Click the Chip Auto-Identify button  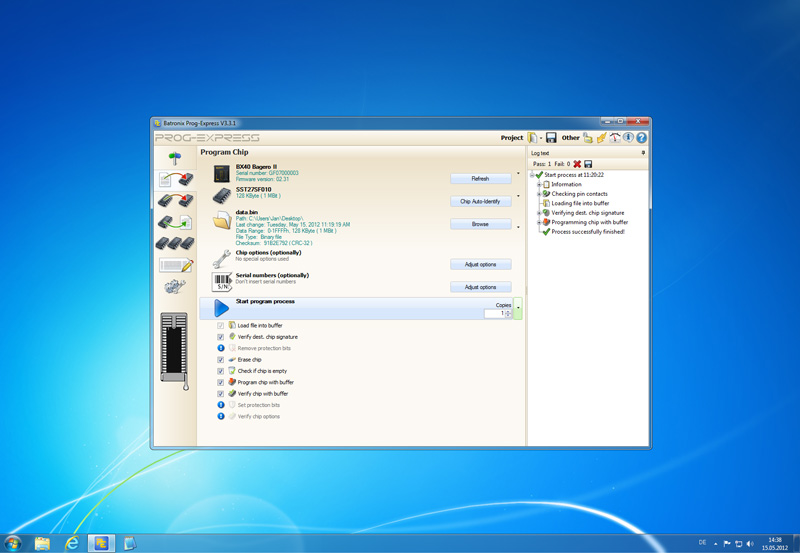(x=481, y=202)
